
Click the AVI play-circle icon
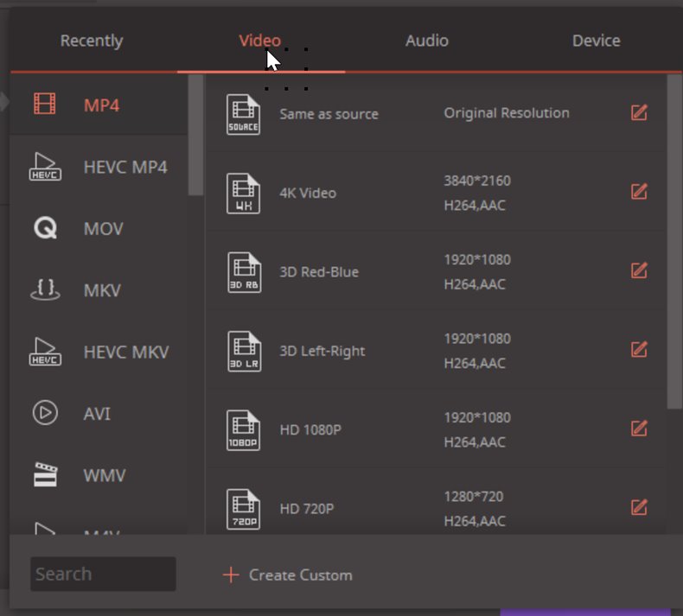coord(45,413)
